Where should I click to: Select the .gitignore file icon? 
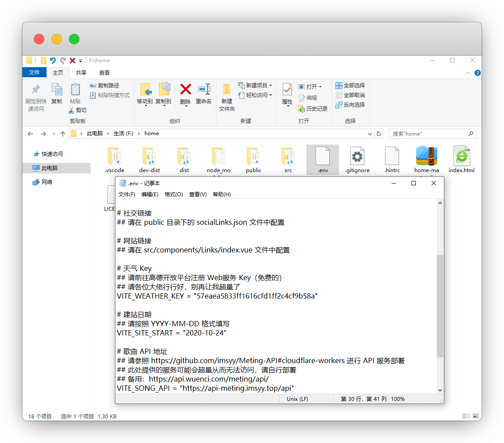tap(357, 156)
